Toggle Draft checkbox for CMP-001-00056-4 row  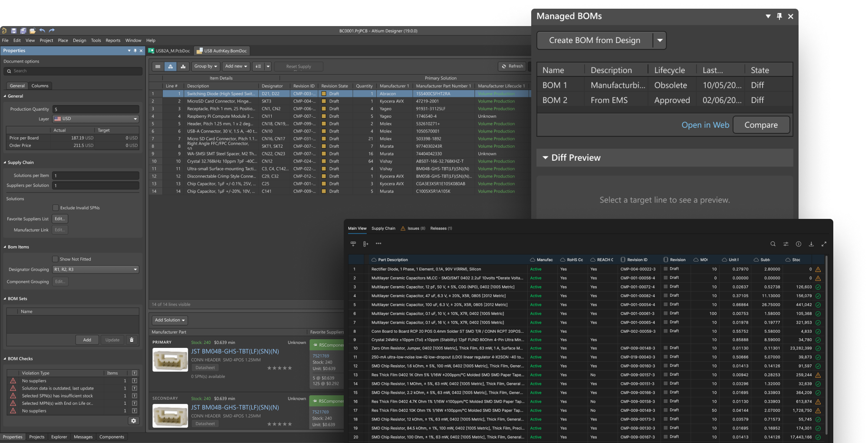tap(665, 278)
